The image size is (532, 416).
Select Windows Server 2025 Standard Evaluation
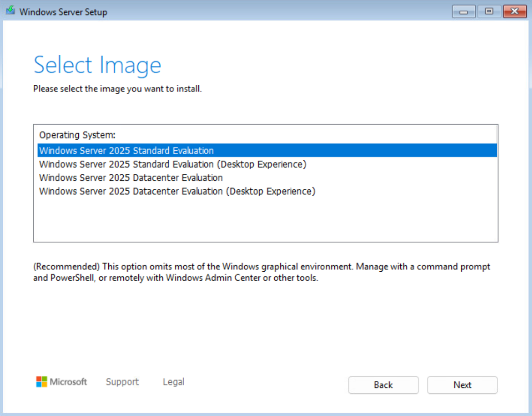267,150
